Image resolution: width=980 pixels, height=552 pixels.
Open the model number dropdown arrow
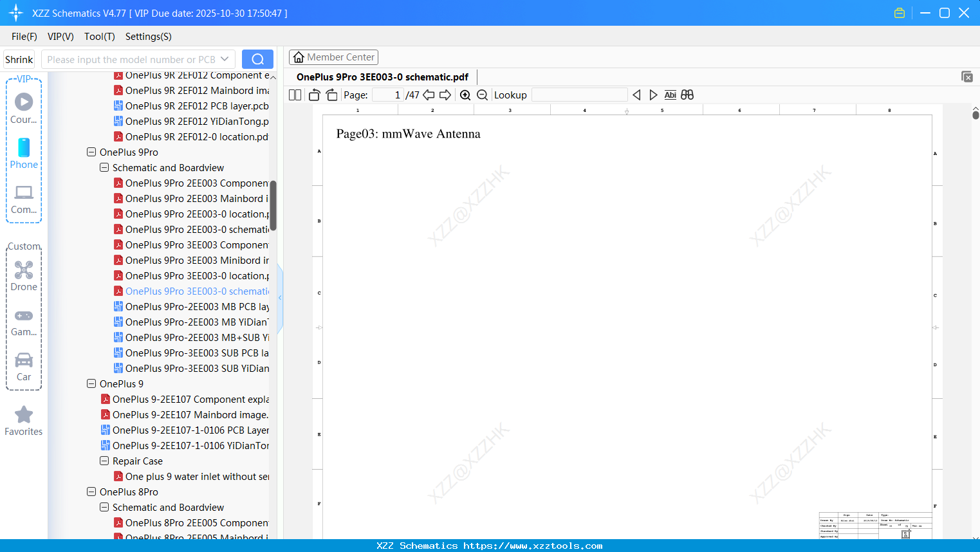(225, 59)
